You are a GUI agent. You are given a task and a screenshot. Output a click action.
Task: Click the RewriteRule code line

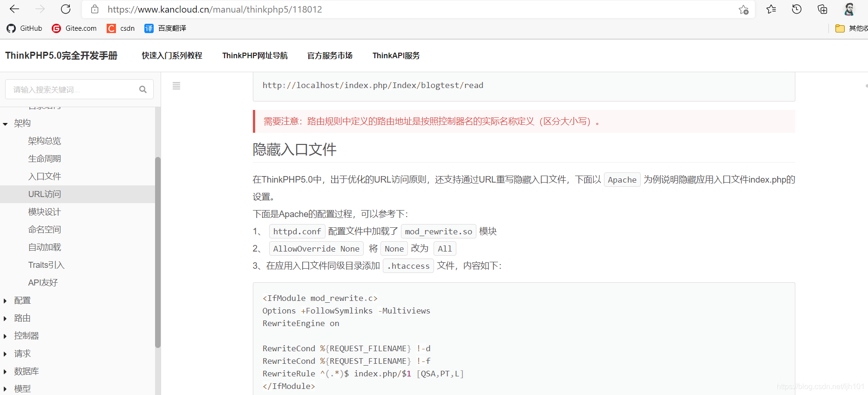pyautogui.click(x=363, y=374)
